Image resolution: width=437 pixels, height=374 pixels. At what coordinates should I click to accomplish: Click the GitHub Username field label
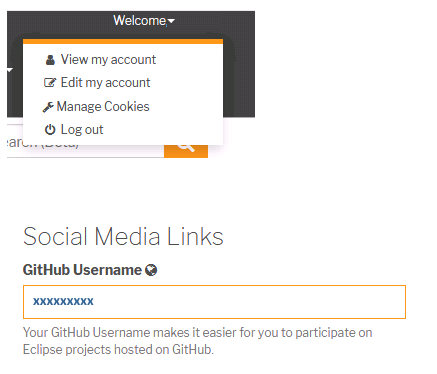tap(82, 270)
